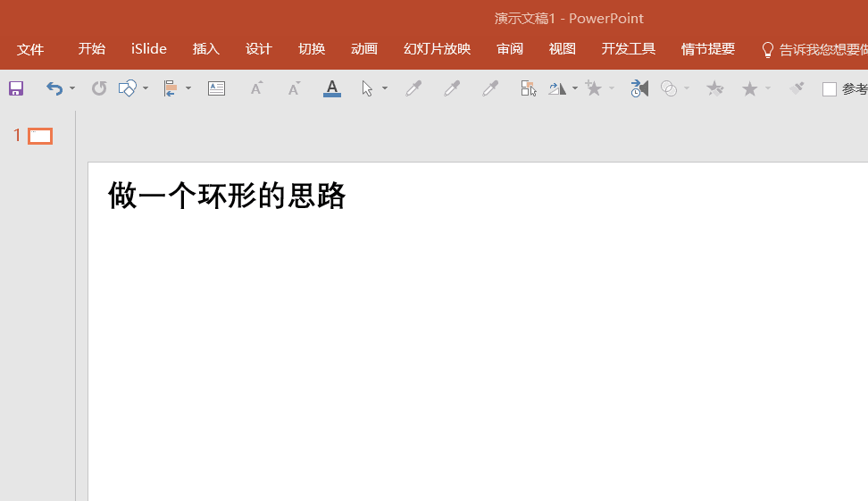Open the 文件 menu
Screen dimensions: 868x501
pyautogui.click(x=29, y=49)
